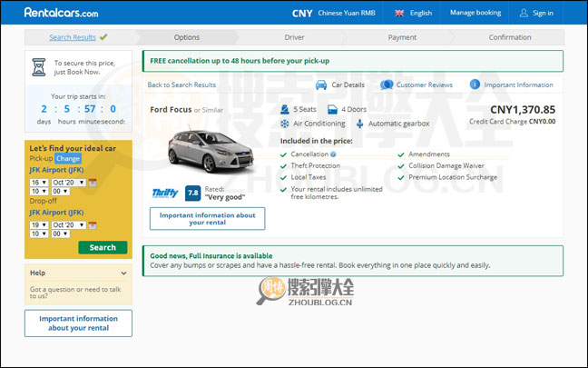Click the Important Information info icon
Image resolution: width=588 pixels, height=368 pixels.
point(475,85)
